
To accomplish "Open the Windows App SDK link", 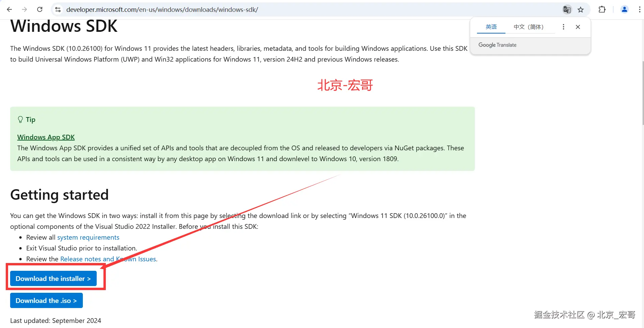I will 46,137.
